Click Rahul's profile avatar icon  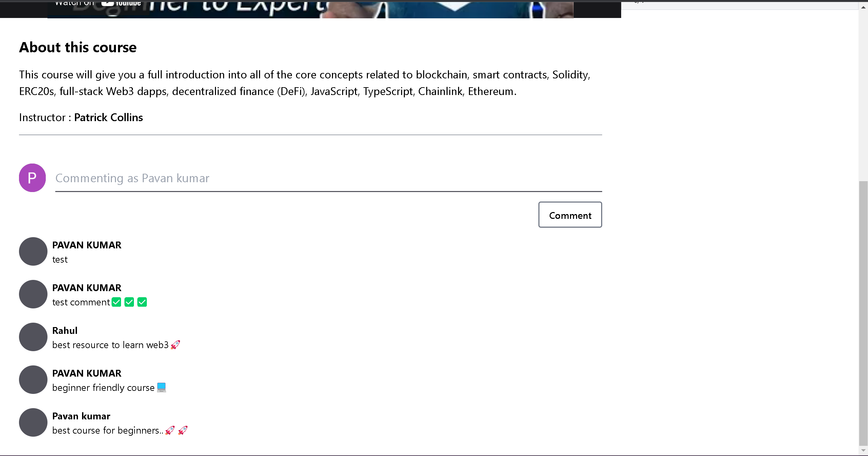[x=33, y=337]
